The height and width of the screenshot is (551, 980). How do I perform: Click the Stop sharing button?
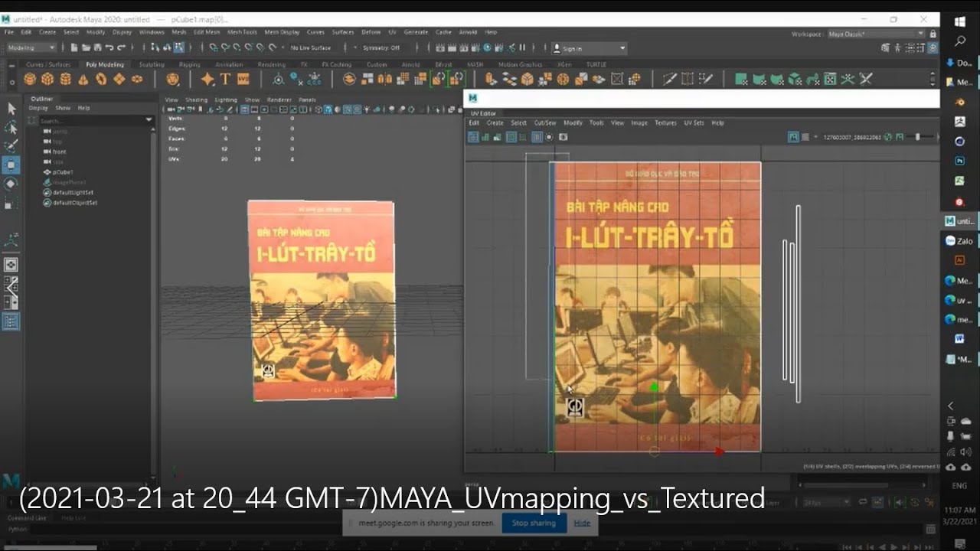click(x=534, y=523)
